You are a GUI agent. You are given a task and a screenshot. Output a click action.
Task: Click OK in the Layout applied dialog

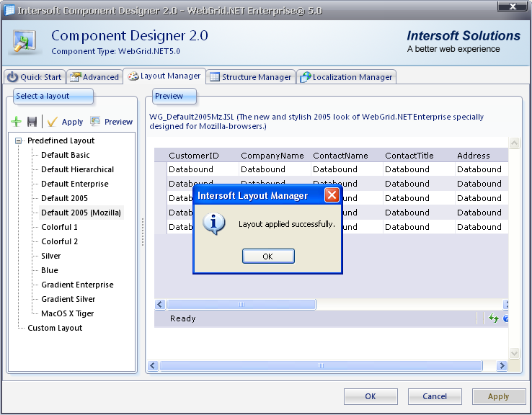click(x=268, y=256)
